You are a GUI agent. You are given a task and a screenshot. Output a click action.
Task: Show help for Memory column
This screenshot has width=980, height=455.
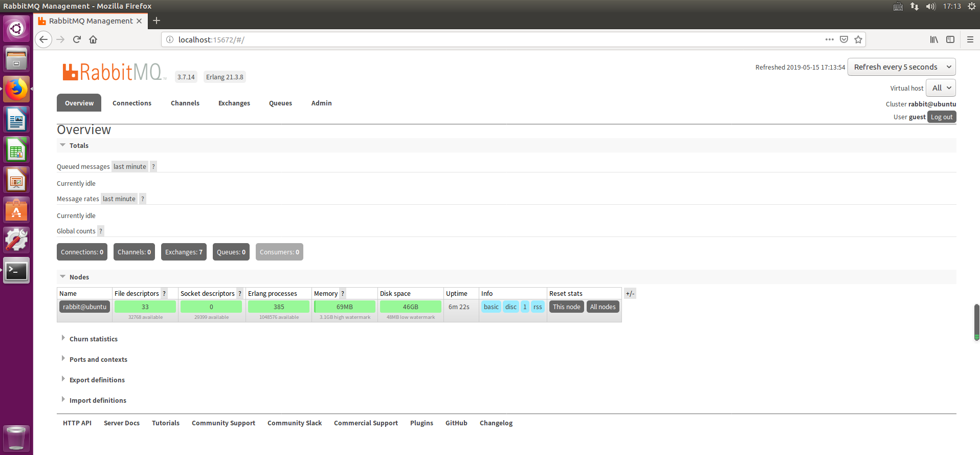pos(343,293)
